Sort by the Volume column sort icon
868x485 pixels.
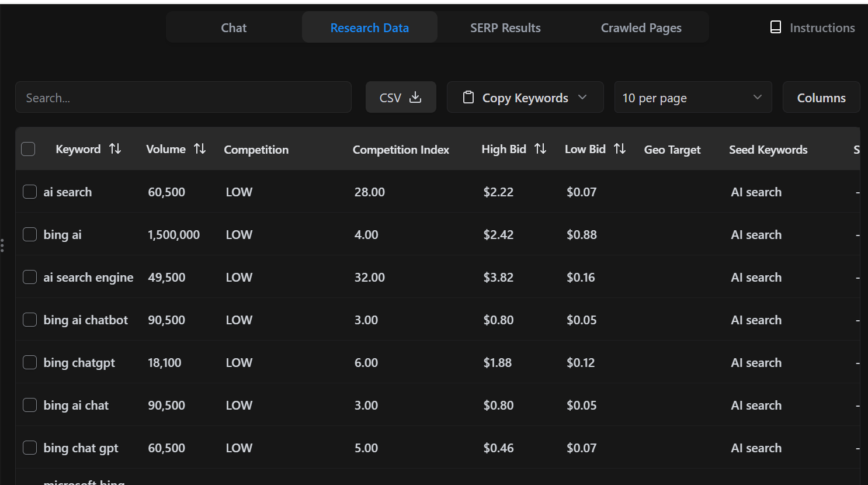200,149
